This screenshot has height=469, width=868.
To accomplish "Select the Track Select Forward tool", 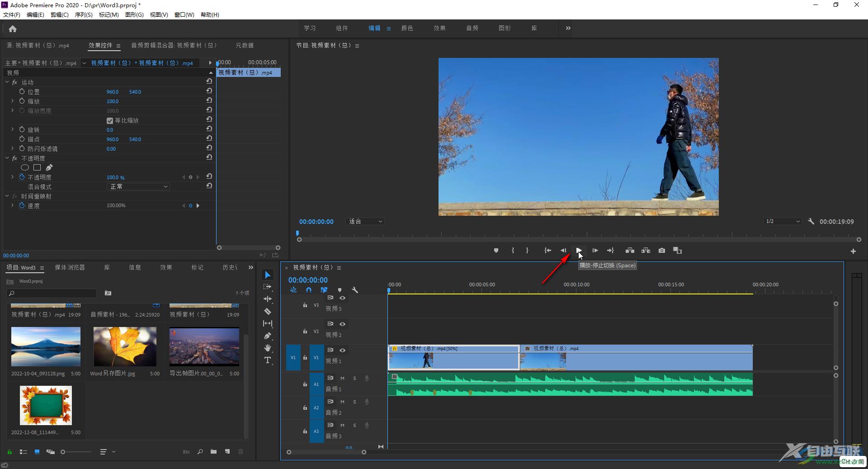I will 268,287.
